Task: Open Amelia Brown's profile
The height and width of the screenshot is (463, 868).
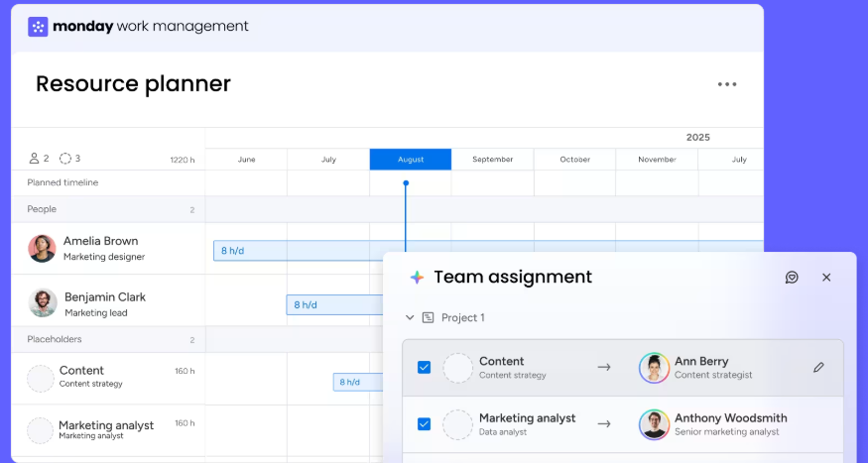Action: coord(43,248)
